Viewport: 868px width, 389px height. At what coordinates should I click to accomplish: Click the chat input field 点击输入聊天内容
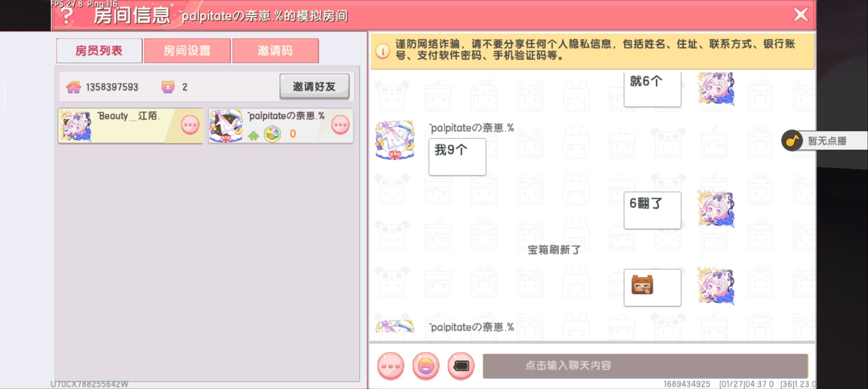(x=645, y=366)
